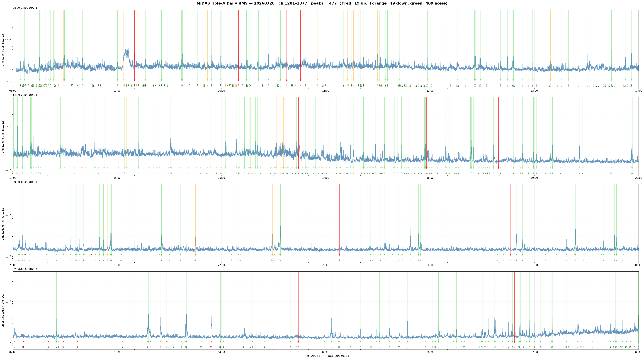644x359 pixels.
Task: Click the subplot title "14:00–20:00 UTC+8"
Action: coord(25,95)
